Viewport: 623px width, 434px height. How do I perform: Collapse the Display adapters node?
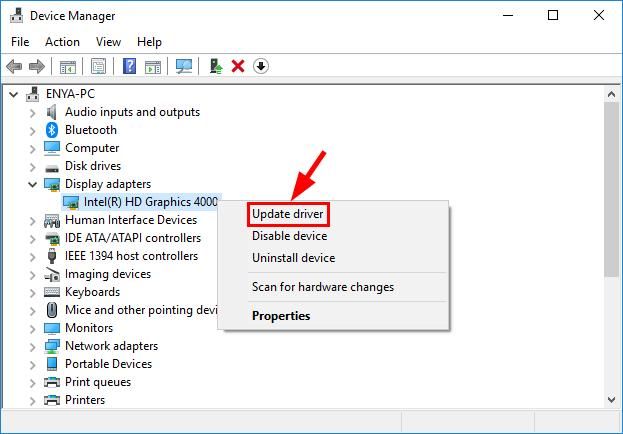[32, 184]
